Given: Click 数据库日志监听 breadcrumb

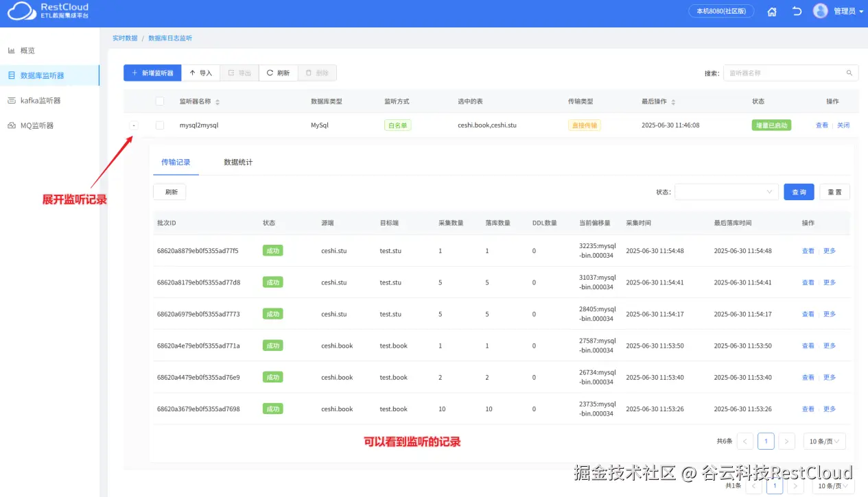Looking at the screenshot, I should point(170,38).
